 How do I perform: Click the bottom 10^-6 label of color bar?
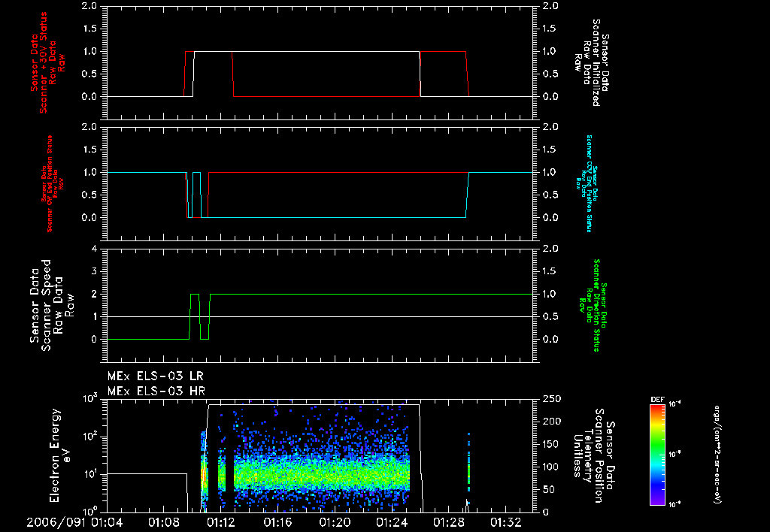click(676, 504)
